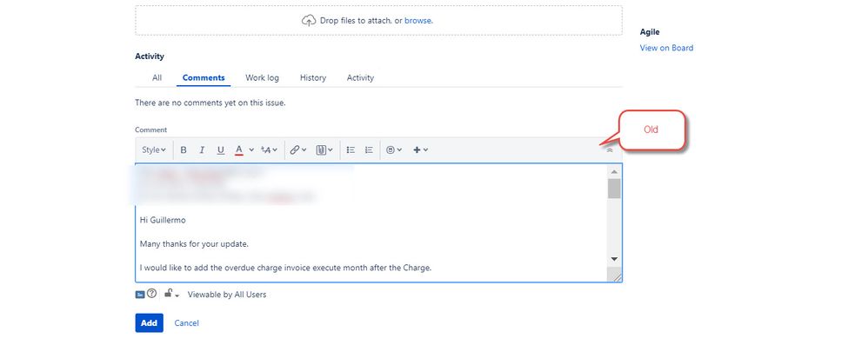Open the Style dropdown

[x=154, y=149]
